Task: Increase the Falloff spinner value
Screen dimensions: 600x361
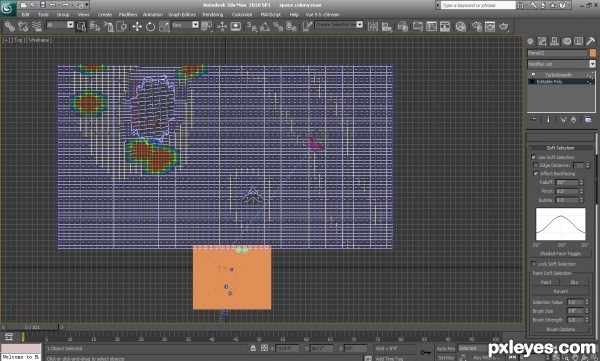Action: [581, 181]
